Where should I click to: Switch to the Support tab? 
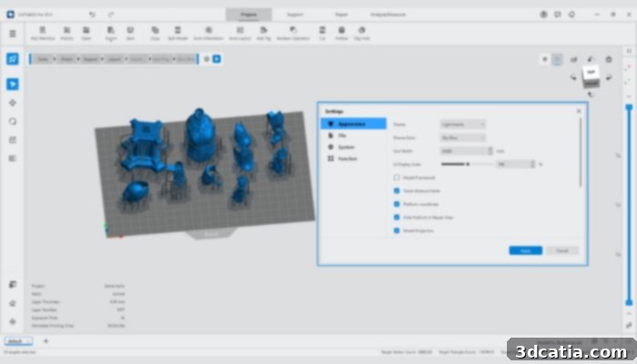click(295, 15)
